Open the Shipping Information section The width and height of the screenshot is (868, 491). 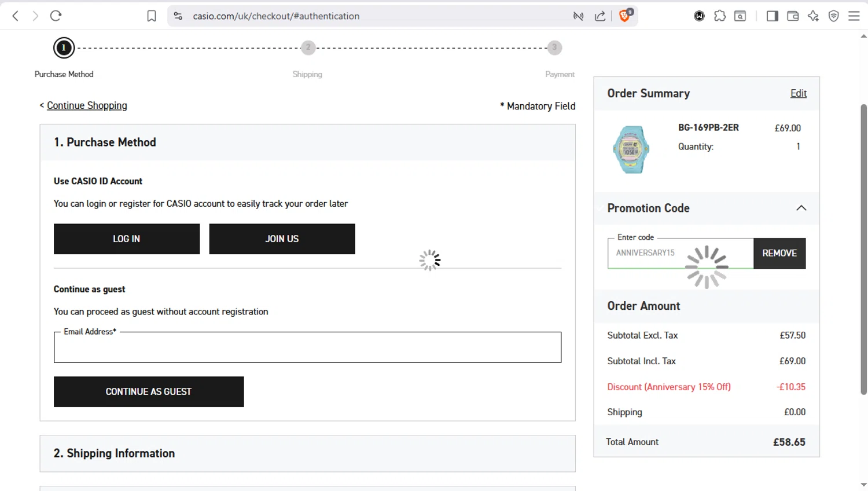pyautogui.click(x=307, y=453)
